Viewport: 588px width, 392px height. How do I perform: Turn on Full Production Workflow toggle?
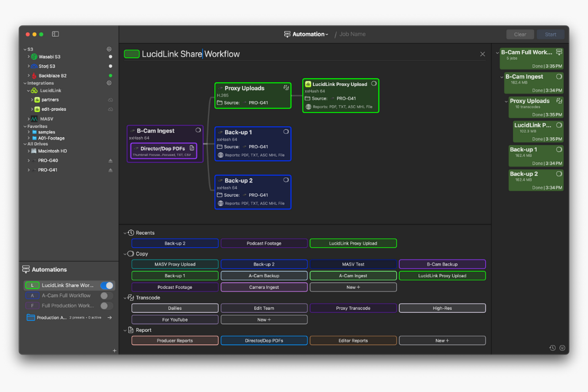coord(105,306)
